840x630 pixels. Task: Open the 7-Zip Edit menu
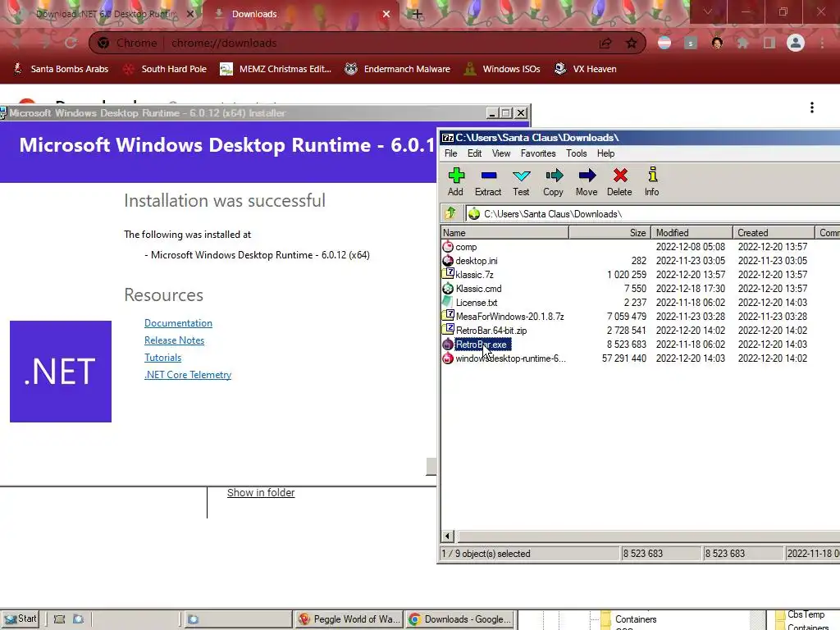[x=475, y=153]
